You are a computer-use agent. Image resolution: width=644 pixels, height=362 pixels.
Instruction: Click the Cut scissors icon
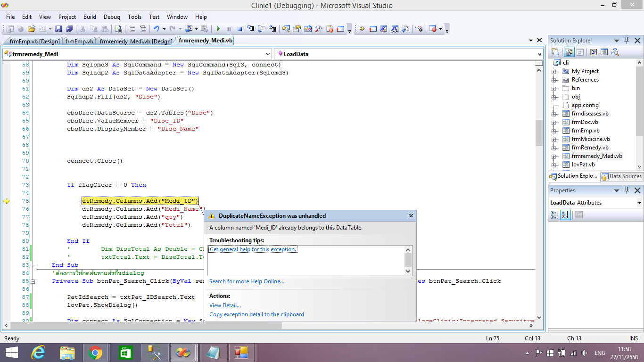click(x=83, y=29)
